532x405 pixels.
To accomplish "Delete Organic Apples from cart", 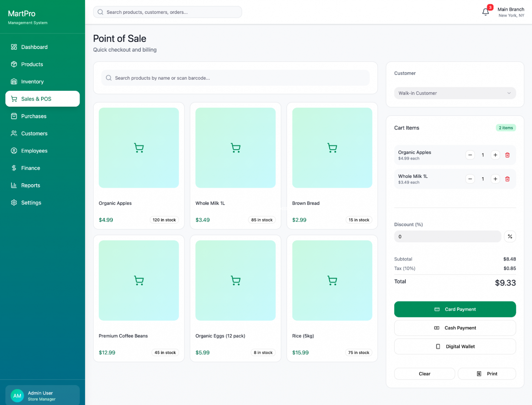I will 507,155.
